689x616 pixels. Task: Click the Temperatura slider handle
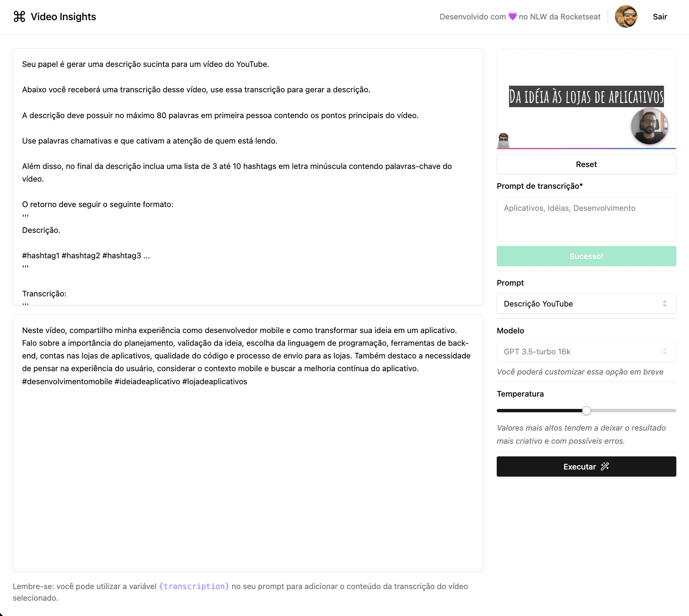point(587,411)
